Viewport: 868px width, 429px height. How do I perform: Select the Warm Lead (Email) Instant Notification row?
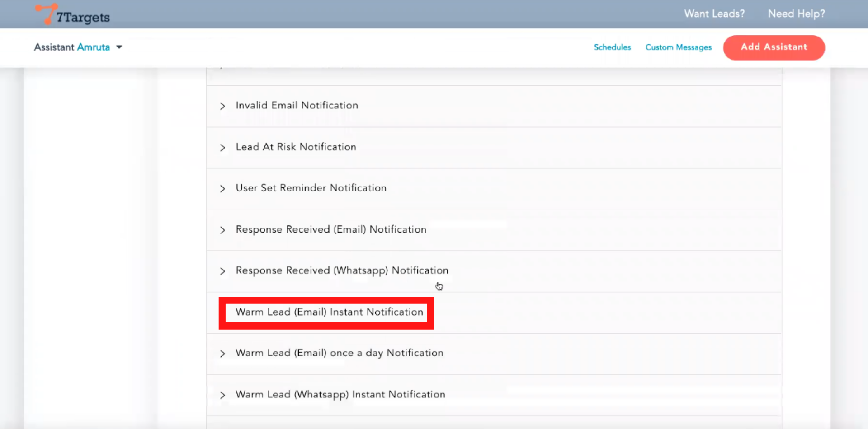(x=329, y=312)
